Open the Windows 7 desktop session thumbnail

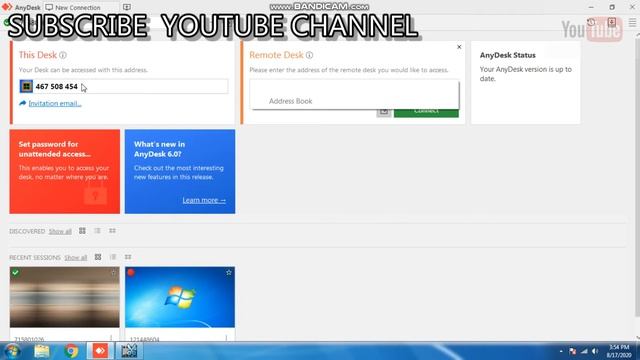click(180, 297)
